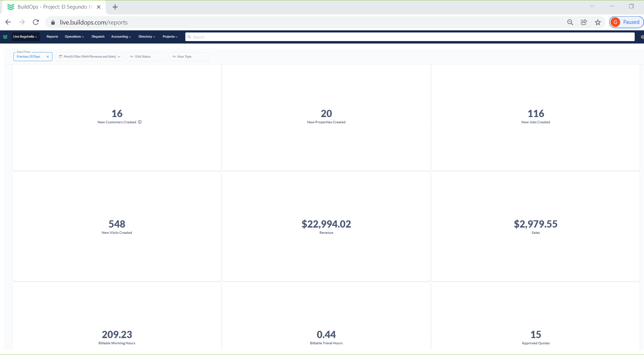Open the Live Bugchella company dropdown

click(x=25, y=37)
